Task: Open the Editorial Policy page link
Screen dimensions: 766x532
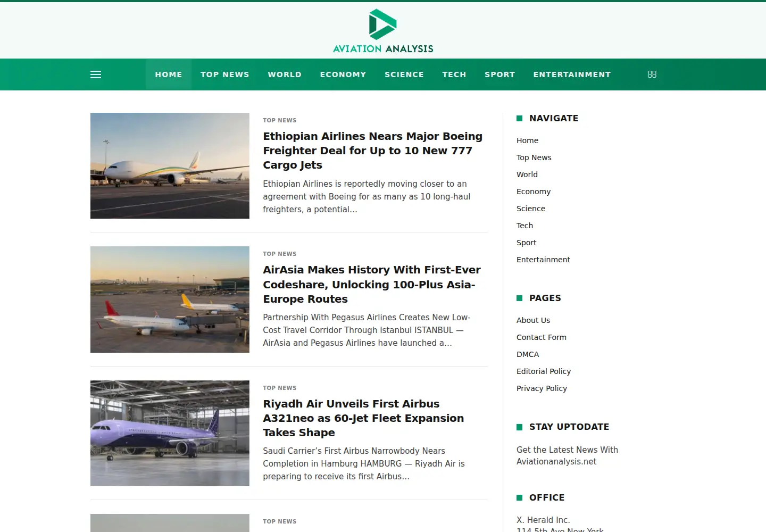Action: coord(544,371)
